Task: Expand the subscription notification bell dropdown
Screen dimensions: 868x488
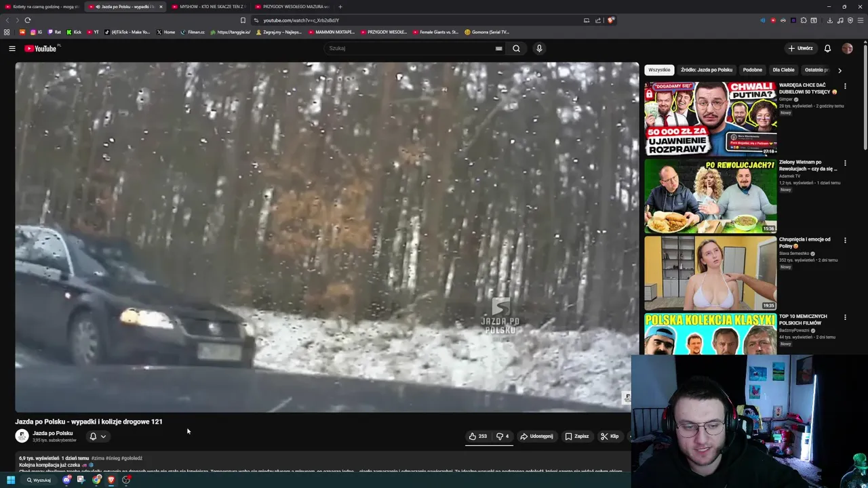Action: 98,436
